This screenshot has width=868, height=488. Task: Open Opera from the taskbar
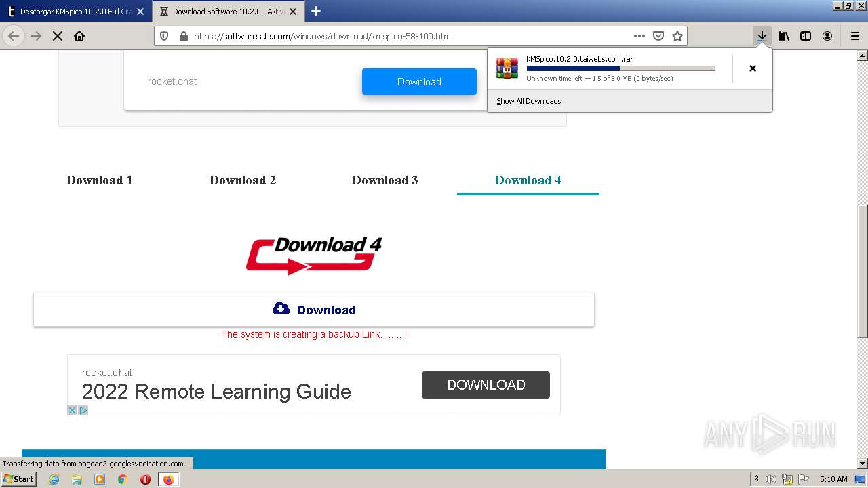coord(145,479)
